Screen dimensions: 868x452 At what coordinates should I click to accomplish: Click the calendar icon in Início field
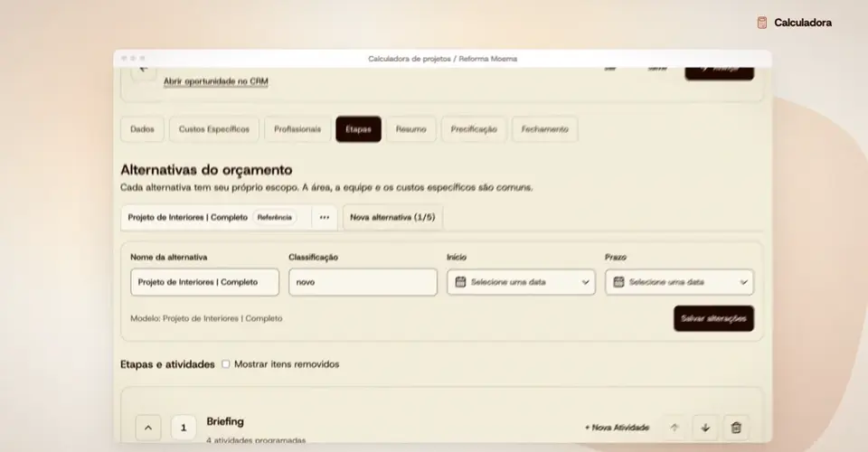pos(460,282)
